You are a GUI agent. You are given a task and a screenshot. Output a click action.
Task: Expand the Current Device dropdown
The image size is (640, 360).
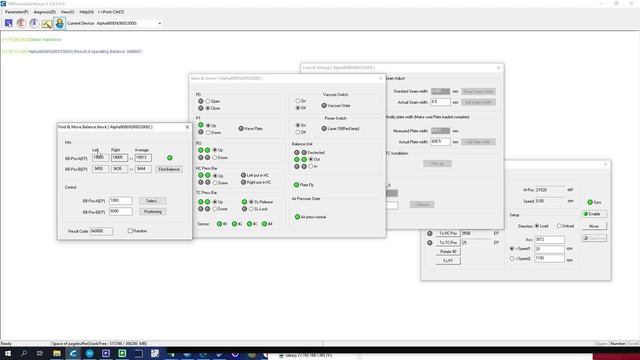click(x=160, y=23)
